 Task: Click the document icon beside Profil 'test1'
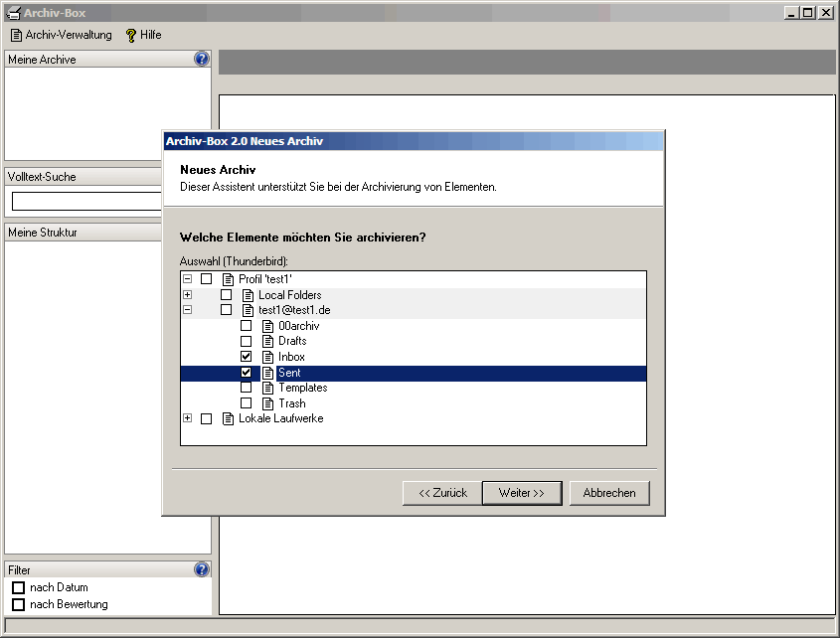pyautogui.click(x=228, y=279)
